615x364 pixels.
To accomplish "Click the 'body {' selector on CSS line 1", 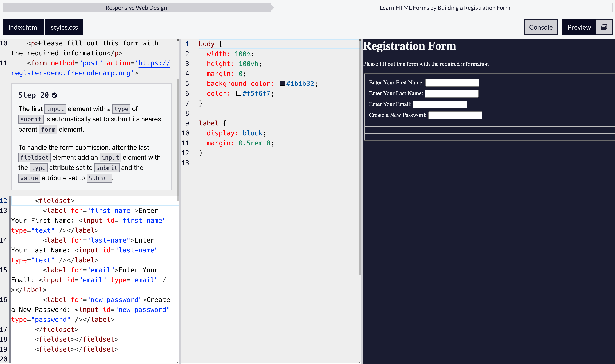I will point(210,44).
